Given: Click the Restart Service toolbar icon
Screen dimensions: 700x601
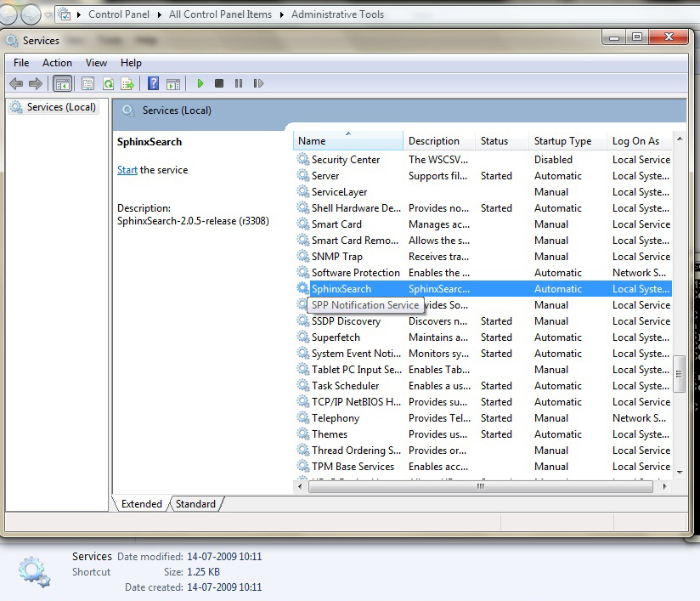Looking at the screenshot, I should click(258, 83).
